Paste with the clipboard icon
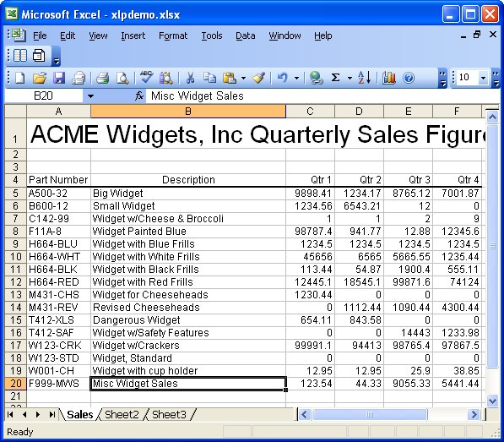504x442 pixels. pyautogui.click(x=230, y=78)
